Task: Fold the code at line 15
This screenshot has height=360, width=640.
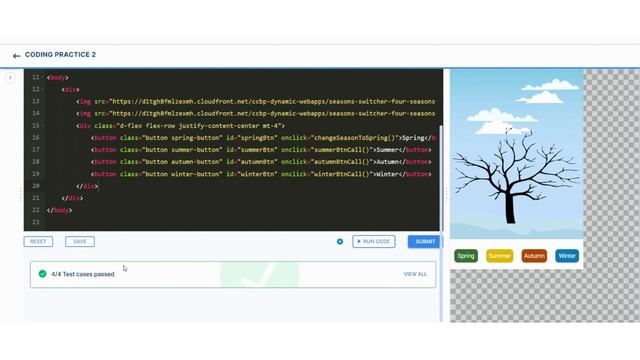Action: point(43,126)
